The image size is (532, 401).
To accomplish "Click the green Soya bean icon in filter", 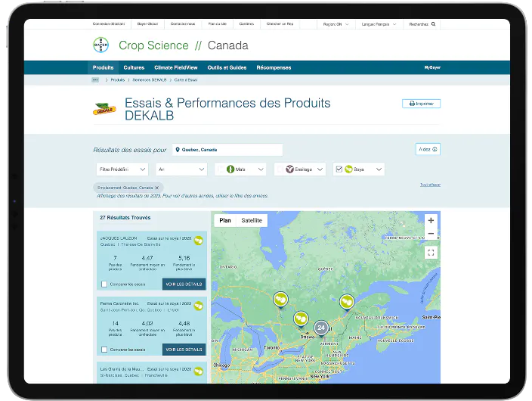I will click(348, 169).
